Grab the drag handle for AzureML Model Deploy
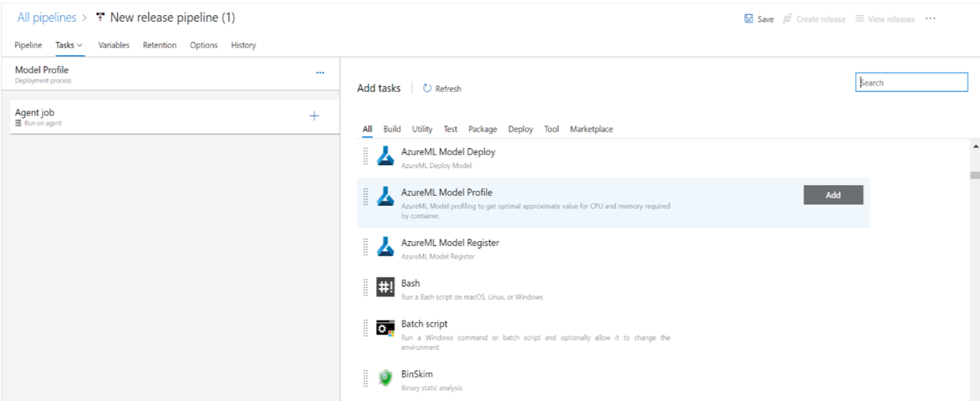The image size is (980, 401). coord(365,157)
